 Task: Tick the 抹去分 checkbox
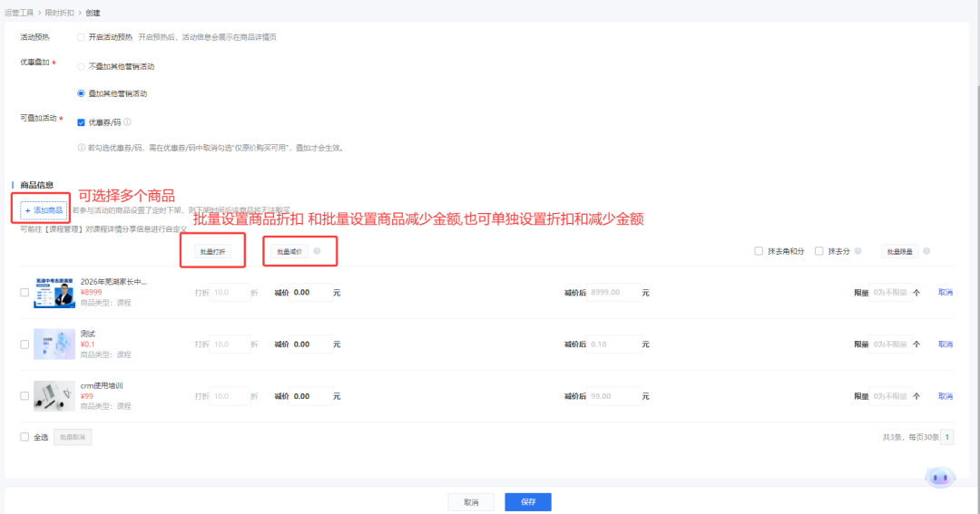click(818, 251)
